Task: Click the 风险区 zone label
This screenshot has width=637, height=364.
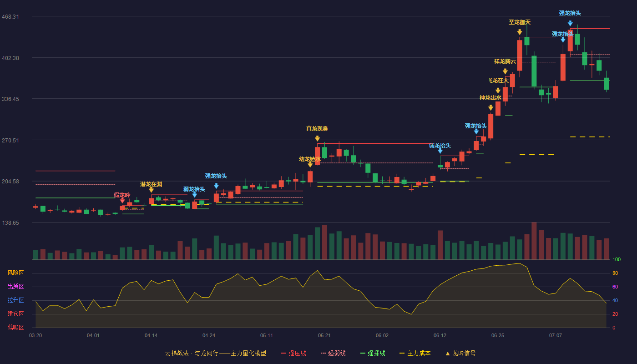Action: [x=15, y=273]
